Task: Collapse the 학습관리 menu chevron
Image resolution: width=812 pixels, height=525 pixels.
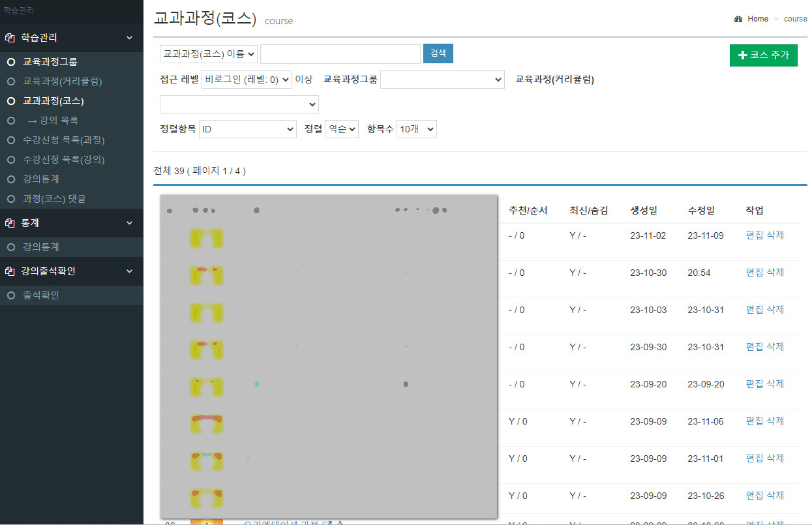Action: pos(129,38)
